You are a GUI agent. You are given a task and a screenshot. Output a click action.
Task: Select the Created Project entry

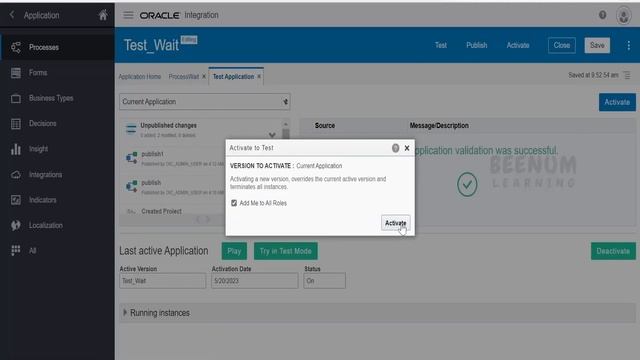click(161, 211)
